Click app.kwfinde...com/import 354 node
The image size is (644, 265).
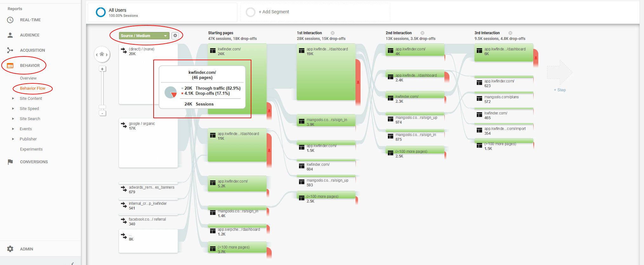coord(504,130)
